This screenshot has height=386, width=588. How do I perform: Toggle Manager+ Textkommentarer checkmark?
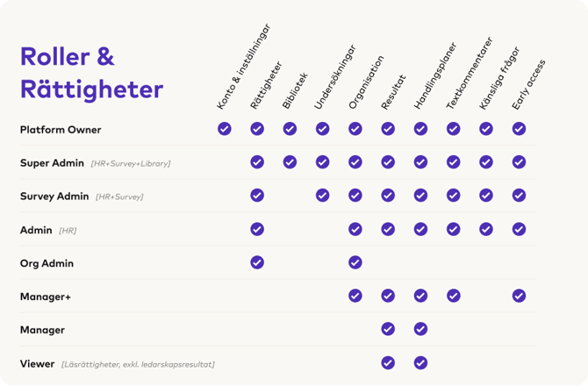[x=454, y=296]
